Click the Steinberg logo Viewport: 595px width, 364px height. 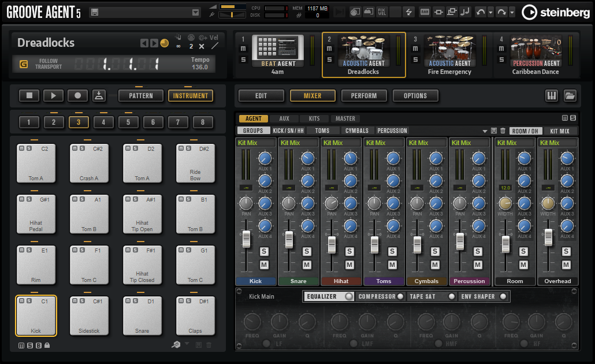(x=556, y=13)
